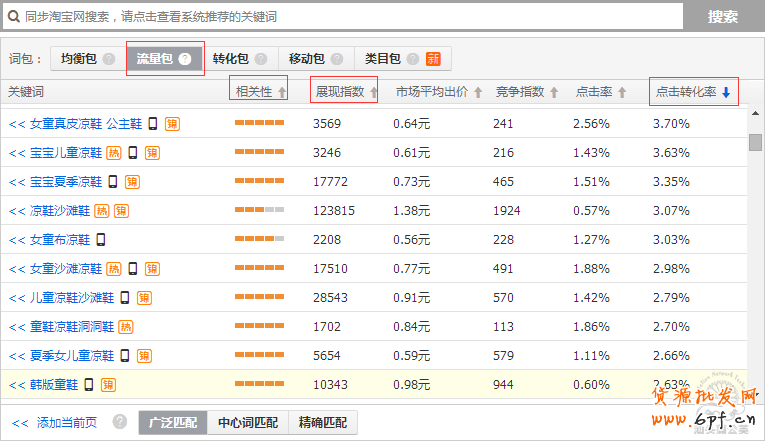Toggle 点击转化率 sort order arrow
This screenshot has height=441, width=766.
click(726, 93)
